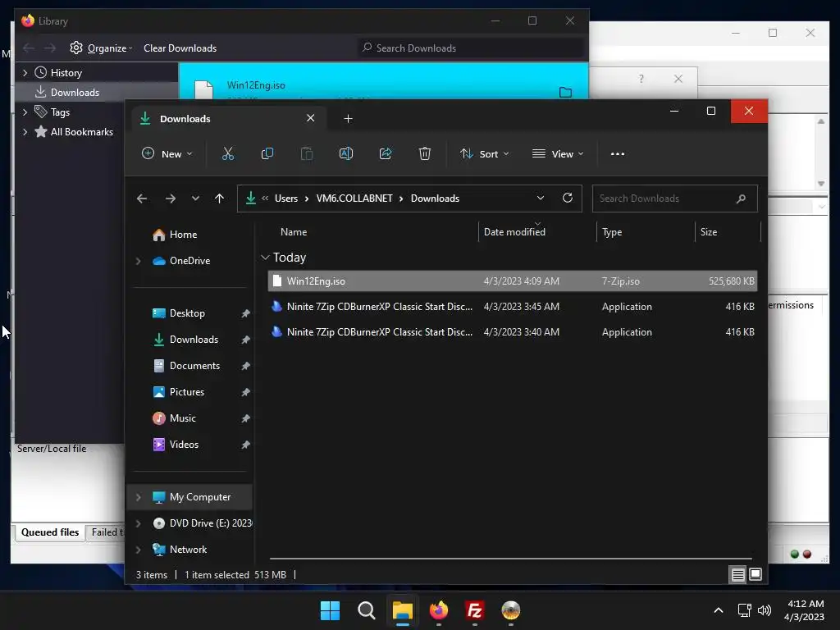840x630 pixels.
Task: Open Organize menu in Library window
Action: (x=101, y=48)
